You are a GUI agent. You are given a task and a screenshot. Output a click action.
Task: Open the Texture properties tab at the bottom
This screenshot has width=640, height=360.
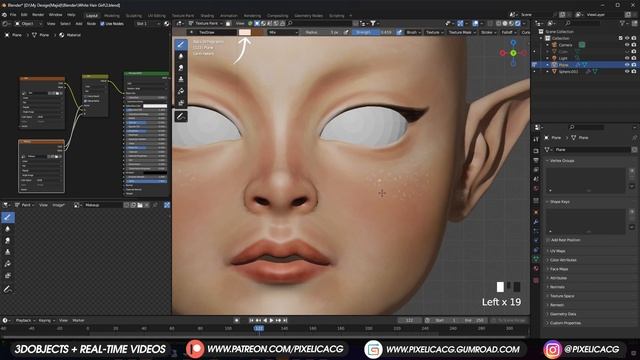[x=536, y=280]
